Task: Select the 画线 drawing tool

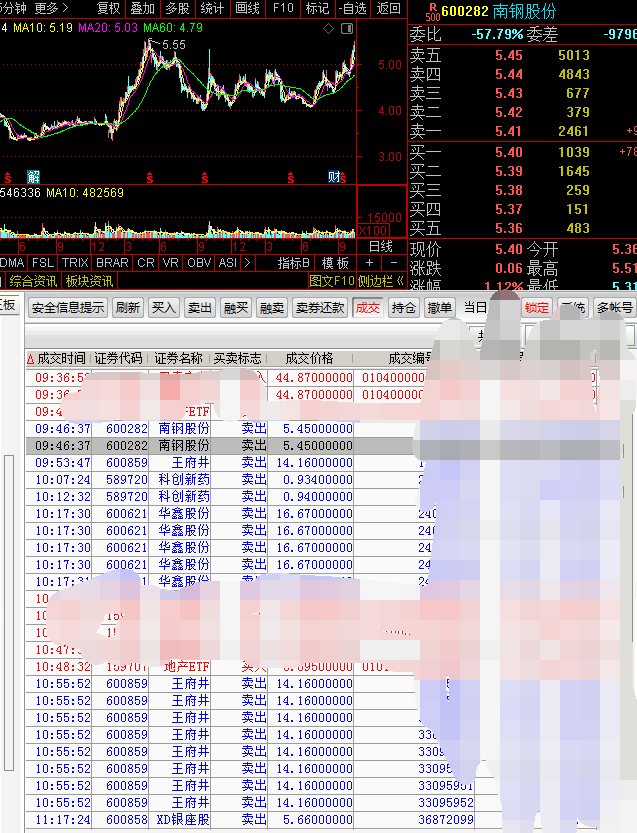Action: 247,8
